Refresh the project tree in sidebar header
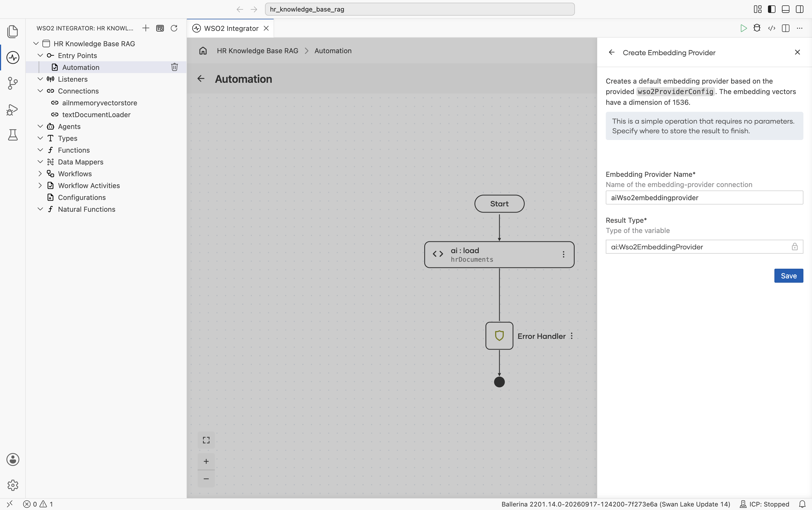 174,28
